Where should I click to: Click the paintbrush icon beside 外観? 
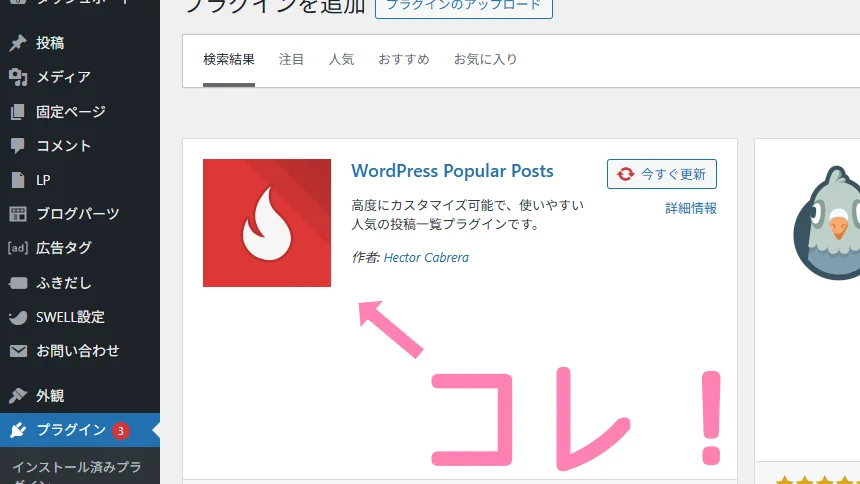pos(18,396)
